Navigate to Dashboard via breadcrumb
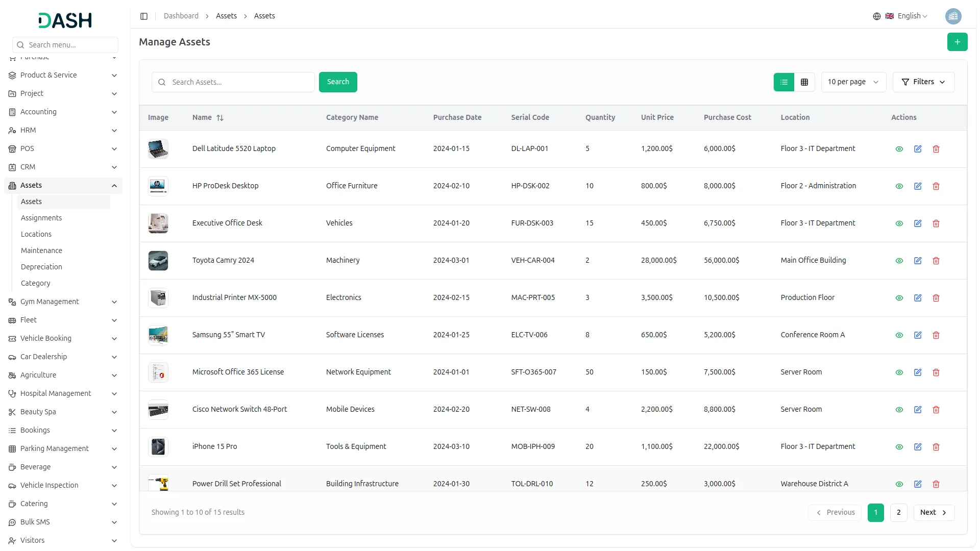This screenshot has height=551, width=980. (x=181, y=16)
